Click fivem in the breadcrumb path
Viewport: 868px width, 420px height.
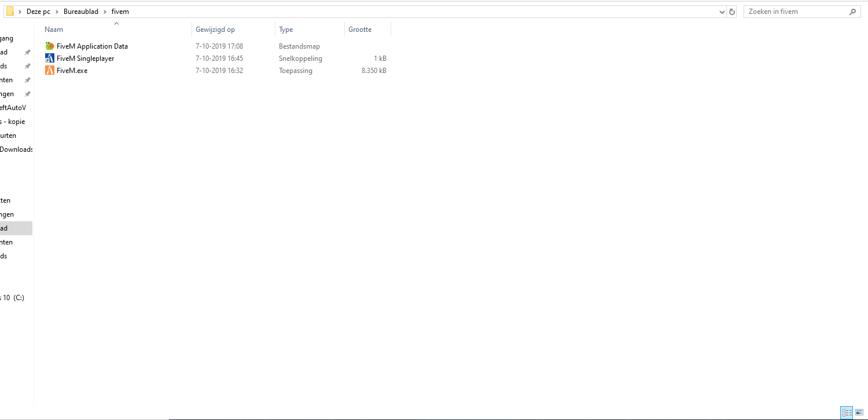(120, 12)
